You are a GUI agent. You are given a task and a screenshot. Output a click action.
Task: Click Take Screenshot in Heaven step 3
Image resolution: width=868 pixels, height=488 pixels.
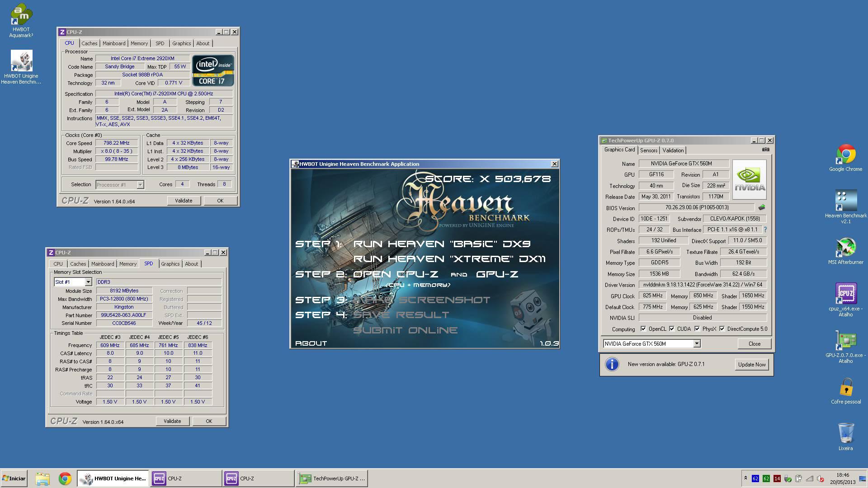coord(421,300)
